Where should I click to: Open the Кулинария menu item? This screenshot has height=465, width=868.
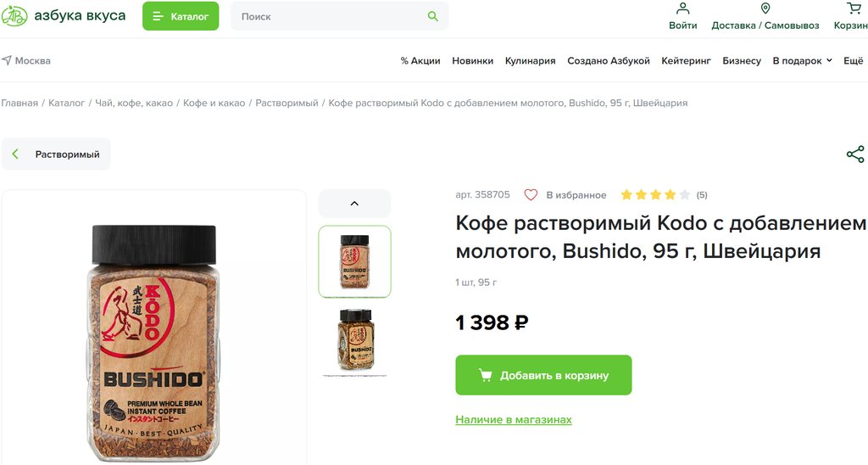[530, 61]
